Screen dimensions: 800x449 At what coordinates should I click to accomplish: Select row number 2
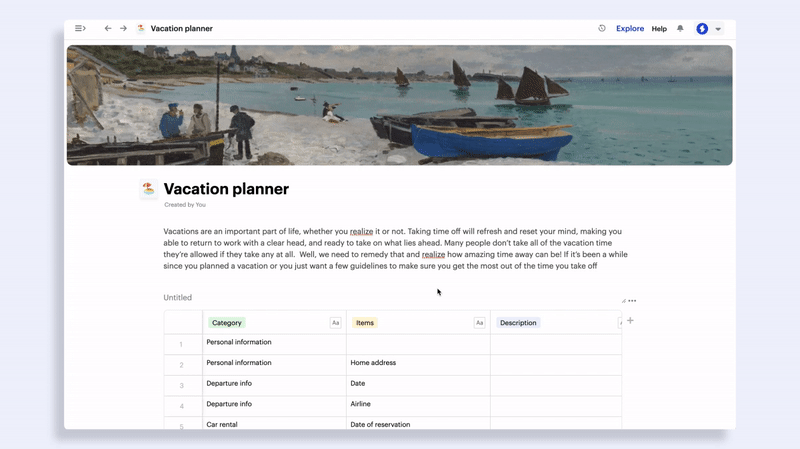[x=181, y=365]
